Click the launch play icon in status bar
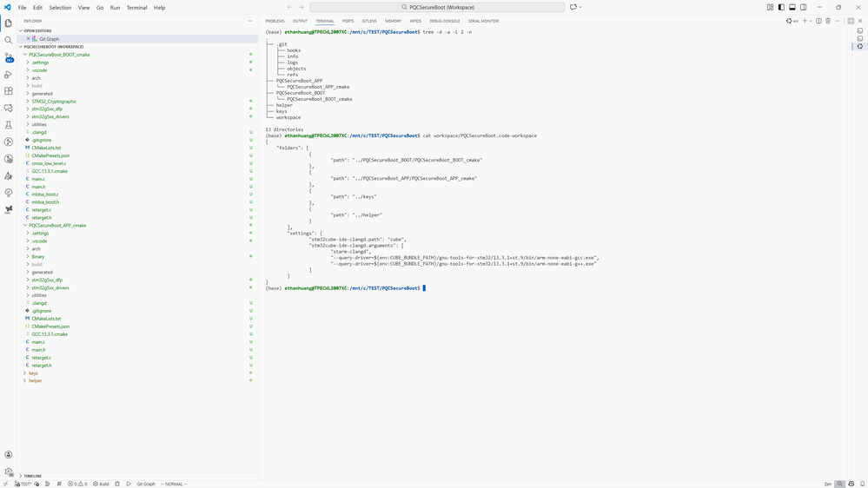This screenshot has height=488, width=868. pyautogui.click(x=129, y=485)
